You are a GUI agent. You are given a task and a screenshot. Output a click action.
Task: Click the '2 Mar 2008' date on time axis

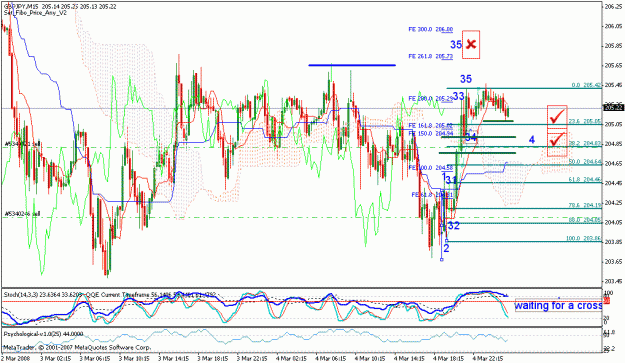coord(16,359)
